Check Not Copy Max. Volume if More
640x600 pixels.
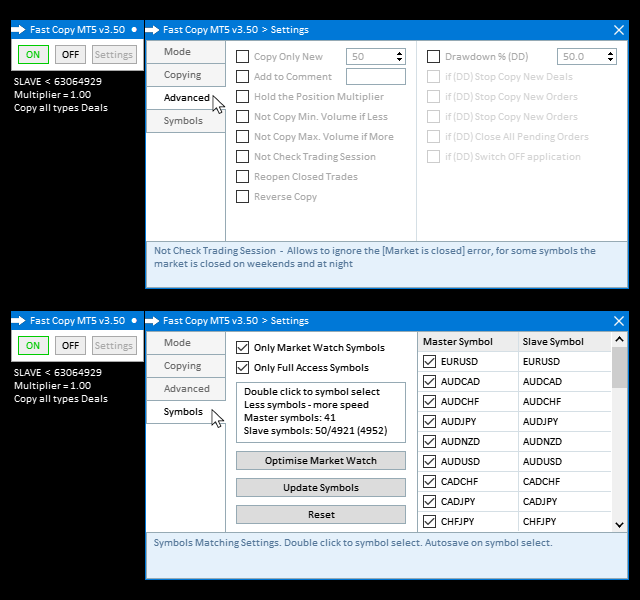click(242, 137)
